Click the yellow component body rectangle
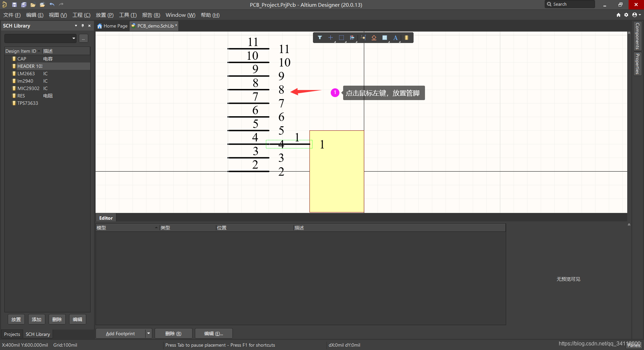The image size is (644, 350). (x=337, y=171)
